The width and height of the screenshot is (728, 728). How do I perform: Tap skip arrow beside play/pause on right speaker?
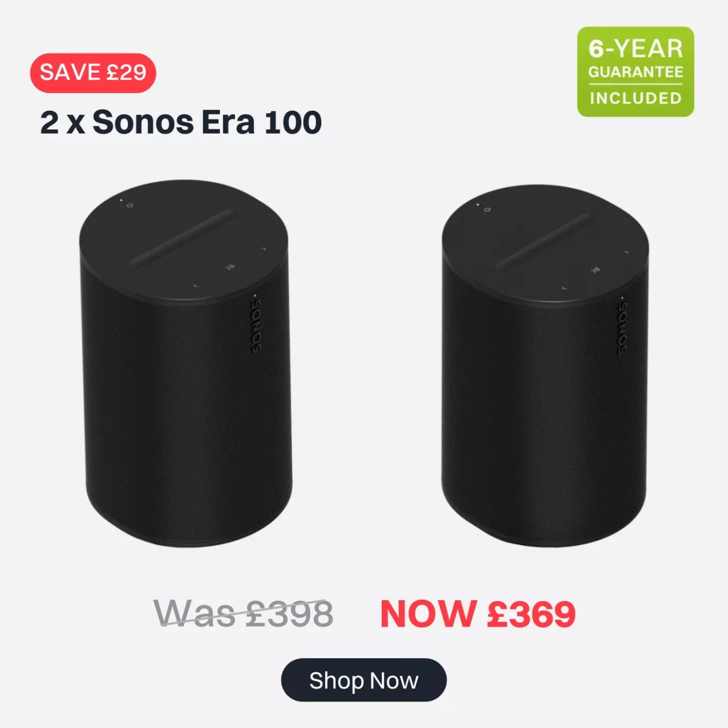point(565,288)
